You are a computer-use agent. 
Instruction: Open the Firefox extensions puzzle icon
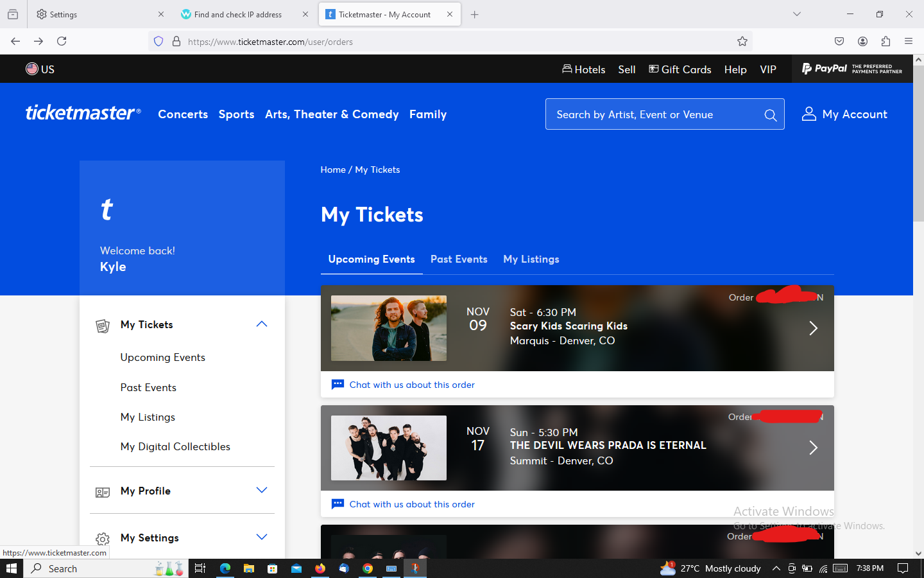[x=886, y=41]
